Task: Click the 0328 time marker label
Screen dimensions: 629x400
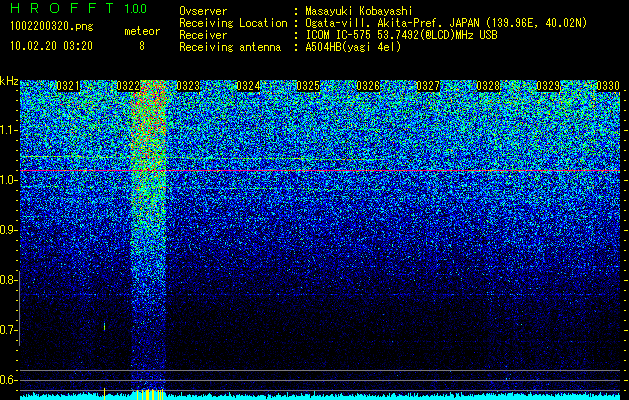Action: click(x=488, y=86)
